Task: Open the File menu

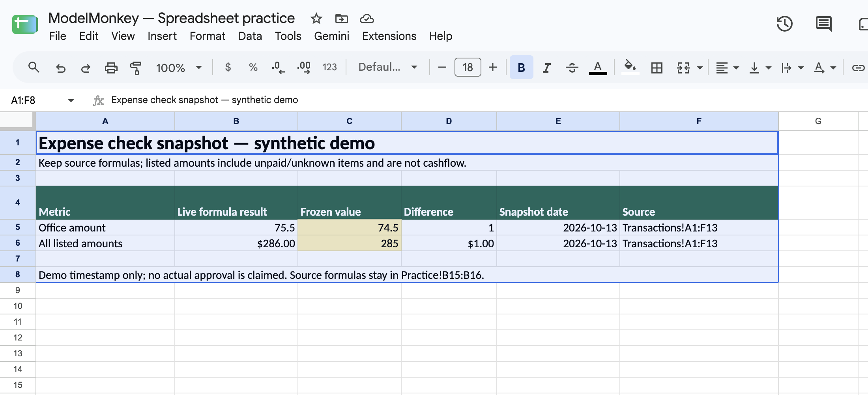Action: click(x=58, y=36)
